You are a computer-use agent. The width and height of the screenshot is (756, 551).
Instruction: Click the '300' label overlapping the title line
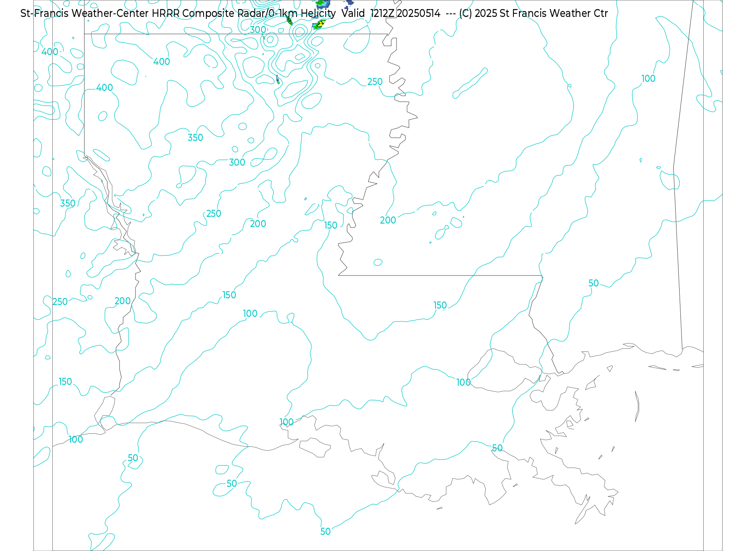point(258,30)
